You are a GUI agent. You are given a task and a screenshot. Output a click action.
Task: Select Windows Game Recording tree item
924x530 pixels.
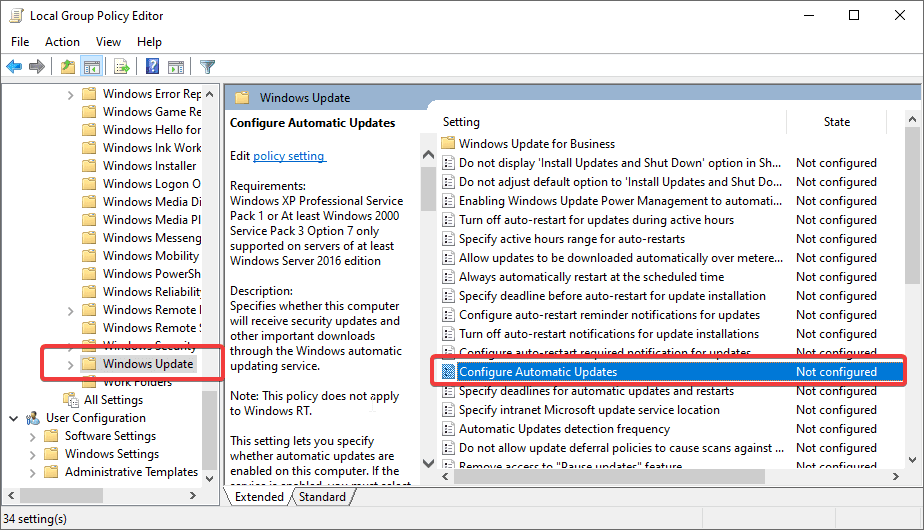coord(152,111)
